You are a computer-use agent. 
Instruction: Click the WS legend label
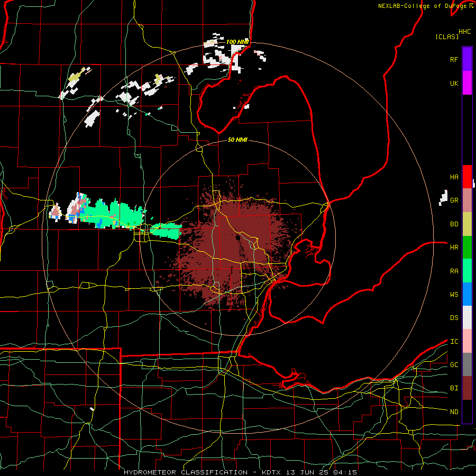[454, 294]
